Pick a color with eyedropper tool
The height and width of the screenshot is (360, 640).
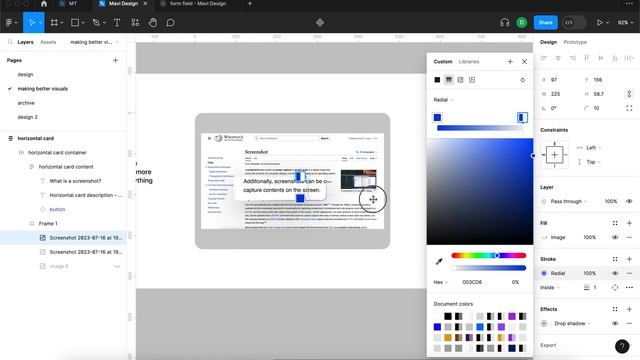click(x=439, y=261)
